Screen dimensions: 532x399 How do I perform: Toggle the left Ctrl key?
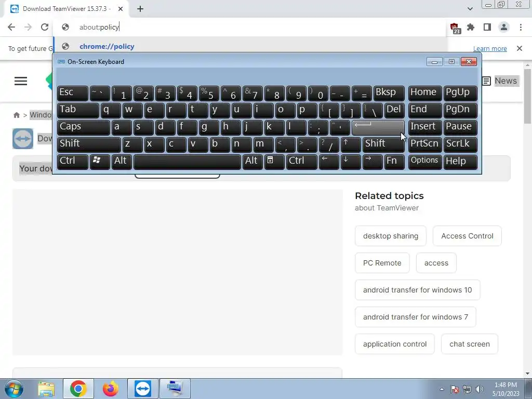click(73, 162)
